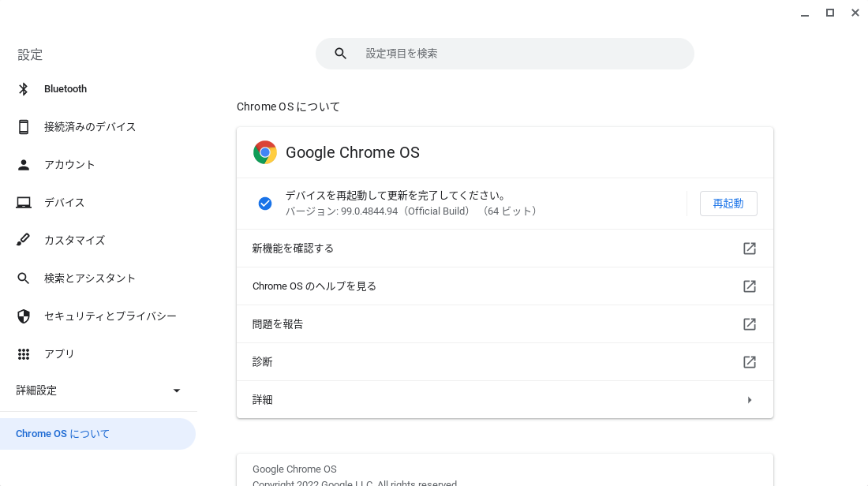Open external link icon for Chrome OS のヘルプを見る
The width and height of the screenshot is (868, 486).
[x=750, y=286]
